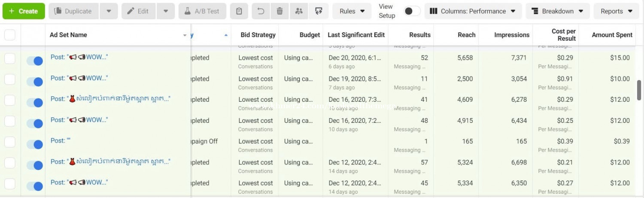Viewport: 644px width, 198px height.
Task: Open WOW post ad set with 45 results
Action: coord(79,182)
